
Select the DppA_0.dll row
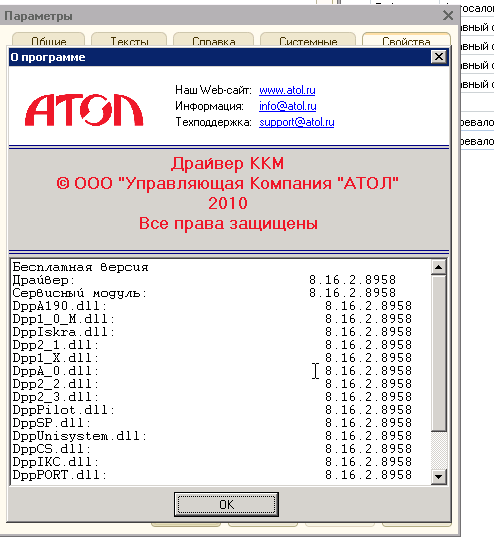point(212,371)
